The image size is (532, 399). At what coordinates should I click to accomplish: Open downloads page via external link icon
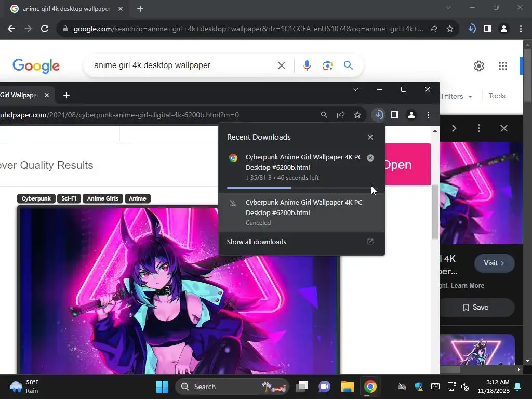click(x=370, y=242)
